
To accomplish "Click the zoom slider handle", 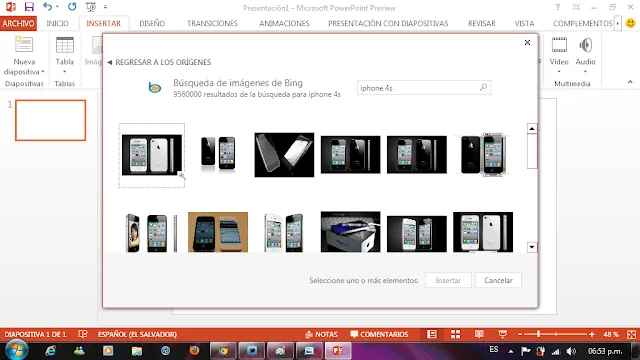I will 539,334.
